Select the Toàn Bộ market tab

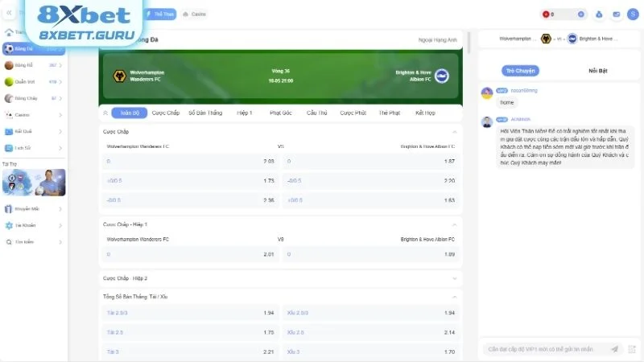pyautogui.click(x=130, y=113)
